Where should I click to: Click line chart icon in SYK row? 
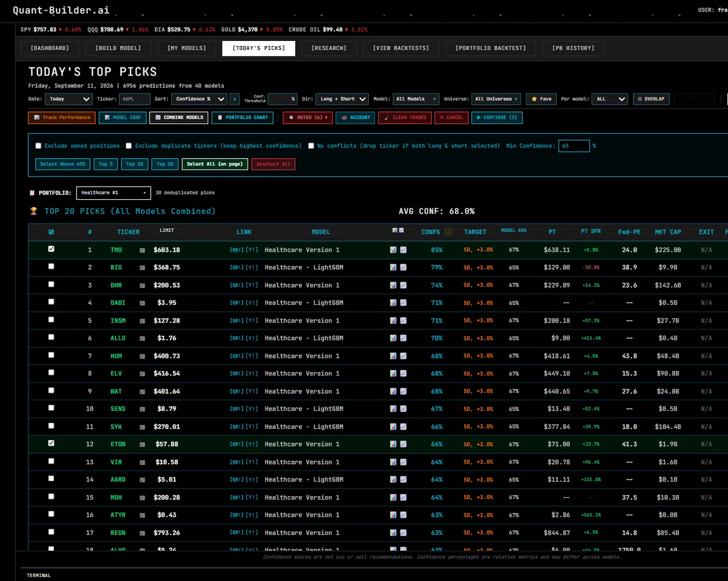pyautogui.click(x=403, y=427)
